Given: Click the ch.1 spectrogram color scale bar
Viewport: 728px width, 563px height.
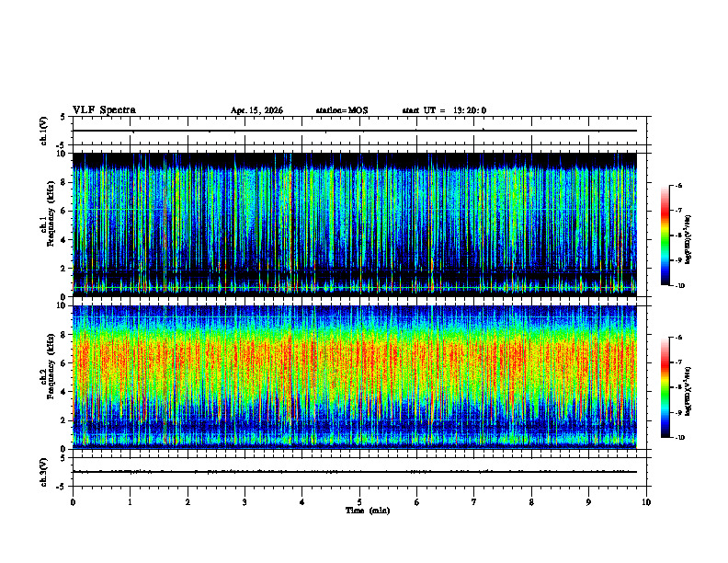Looking at the screenshot, I should (x=665, y=236).
